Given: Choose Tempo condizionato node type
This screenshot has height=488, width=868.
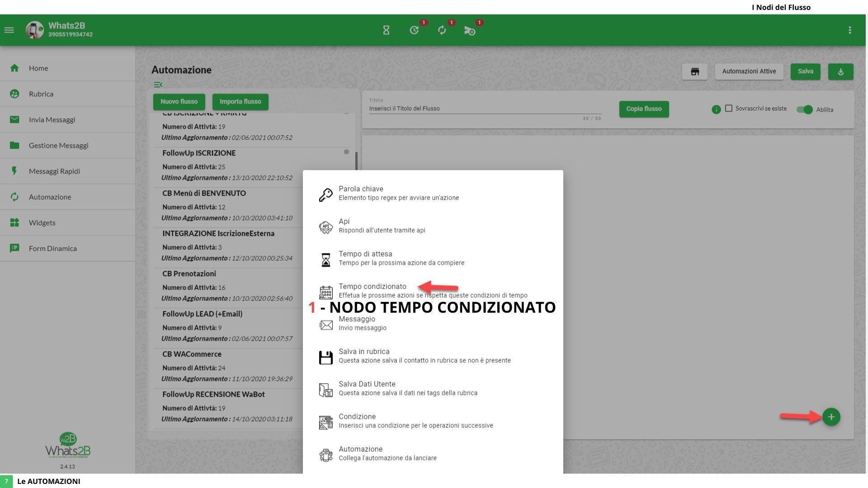Looking at the screenshot, I should 433,291.
